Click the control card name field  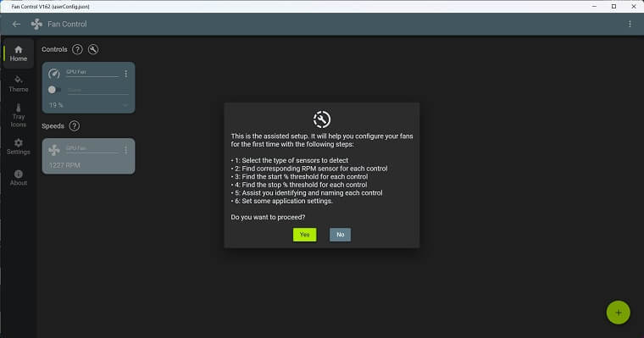point(92,73)
